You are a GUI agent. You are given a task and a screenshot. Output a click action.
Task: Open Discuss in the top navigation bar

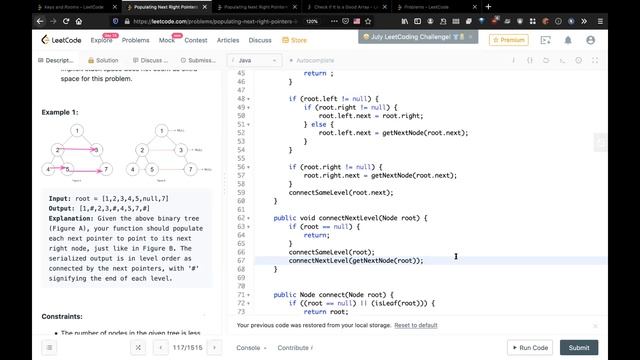260,40
